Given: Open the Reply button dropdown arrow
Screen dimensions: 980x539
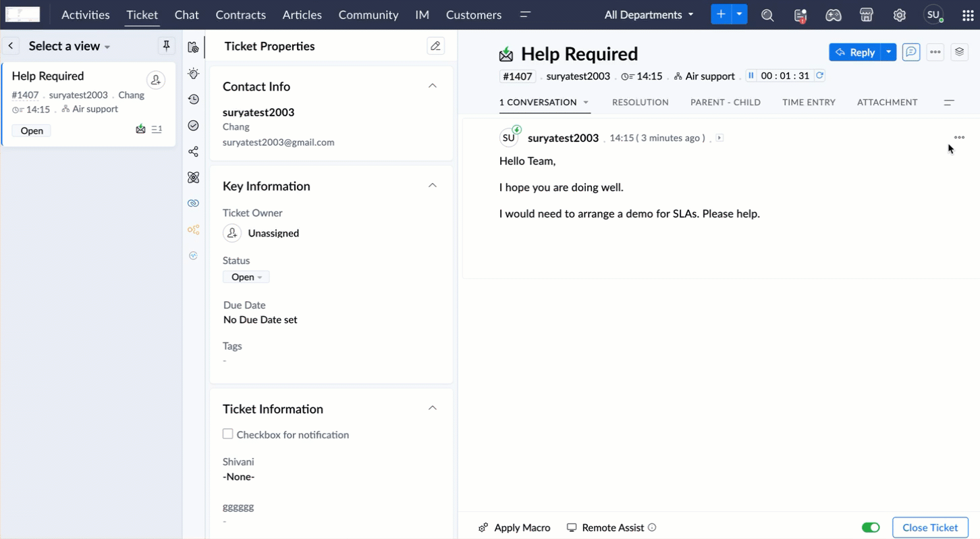Looking at the screenshot, I should pyautogui.click(x=889, y=52).
